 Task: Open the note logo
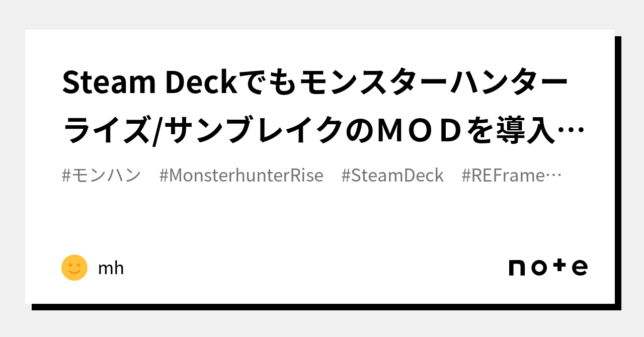(548, 267)
